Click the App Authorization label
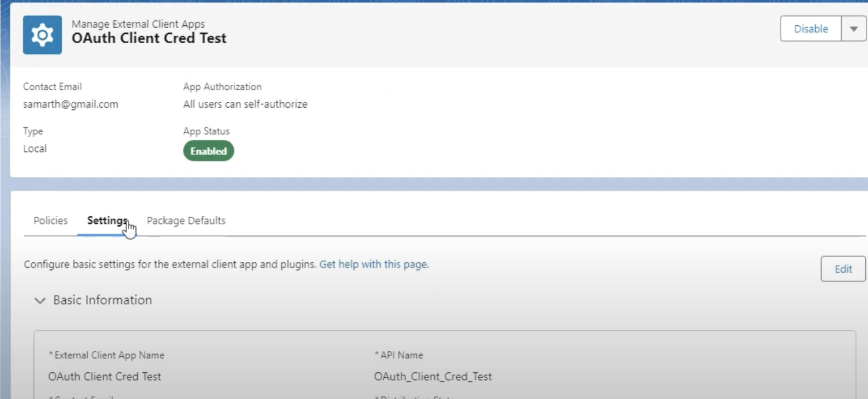 [222, 87]
